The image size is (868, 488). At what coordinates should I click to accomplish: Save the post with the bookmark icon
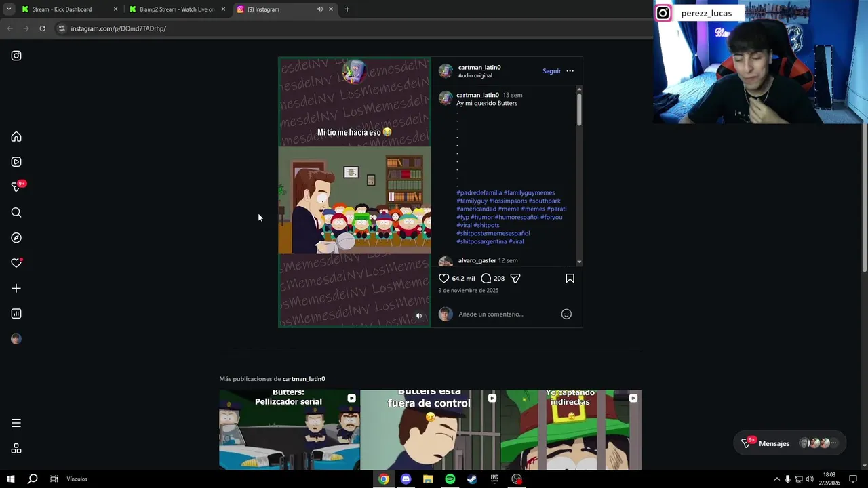[570, 279]
